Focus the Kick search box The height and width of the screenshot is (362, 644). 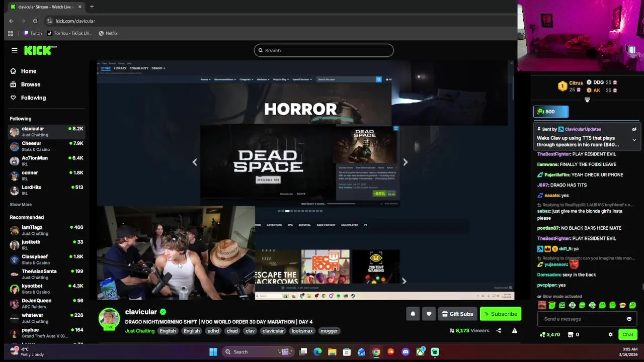coord(324,50)
